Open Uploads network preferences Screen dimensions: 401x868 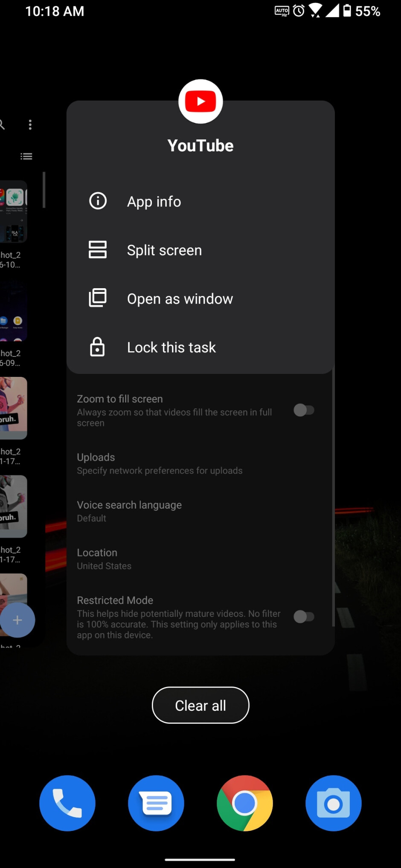tap(160, 463)
